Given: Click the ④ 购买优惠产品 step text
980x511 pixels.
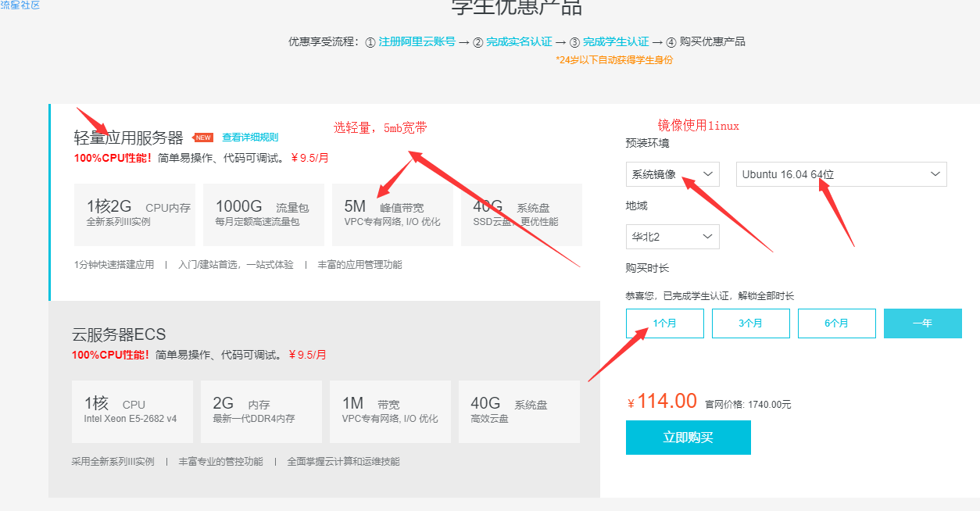Looking at the screenshot, I should [706, 42].
